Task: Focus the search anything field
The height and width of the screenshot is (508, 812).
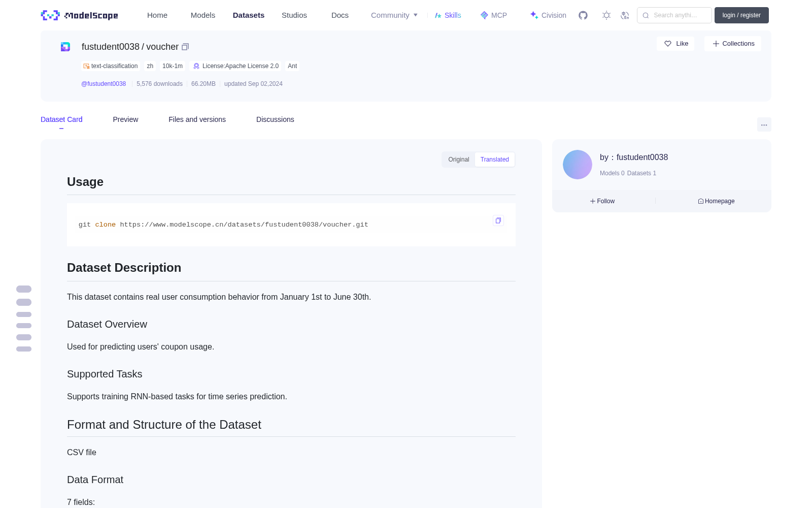Action: tap(674, 15)
